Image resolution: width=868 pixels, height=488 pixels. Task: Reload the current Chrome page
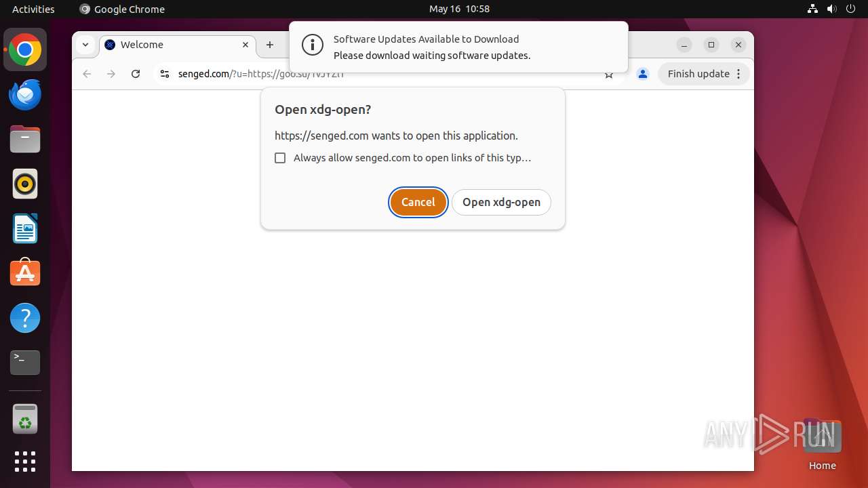pos(136,74)
